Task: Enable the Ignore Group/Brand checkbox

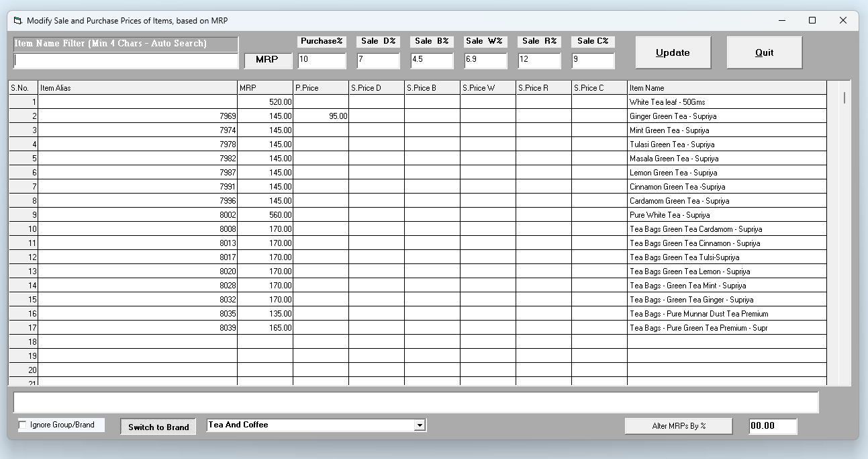Action: [23, 425]
